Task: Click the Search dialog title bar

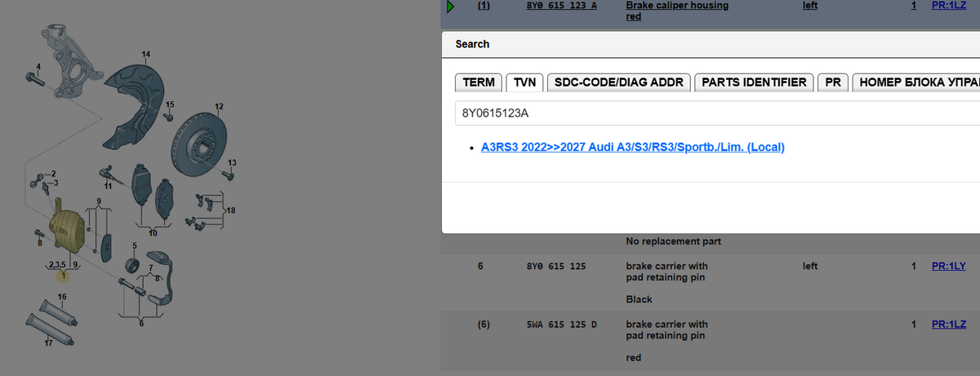Action: pyautogui.click(x=710, y=44)
